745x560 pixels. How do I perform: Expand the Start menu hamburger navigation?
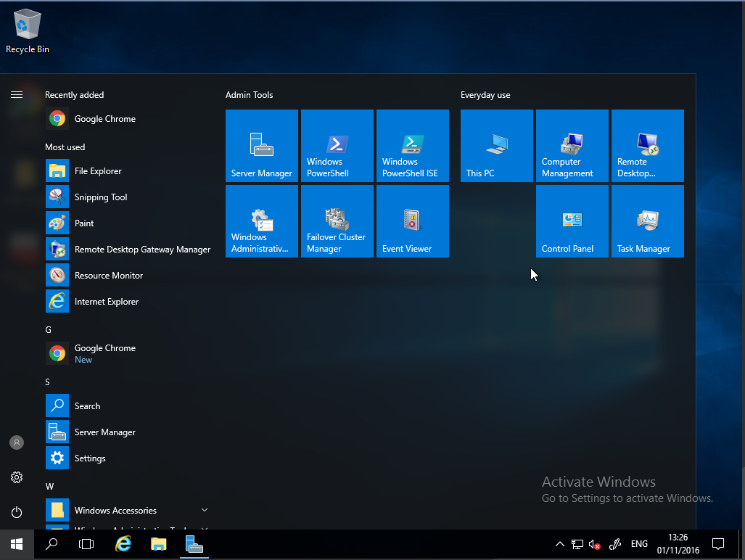pyautogui.click(x=17, y=95)
